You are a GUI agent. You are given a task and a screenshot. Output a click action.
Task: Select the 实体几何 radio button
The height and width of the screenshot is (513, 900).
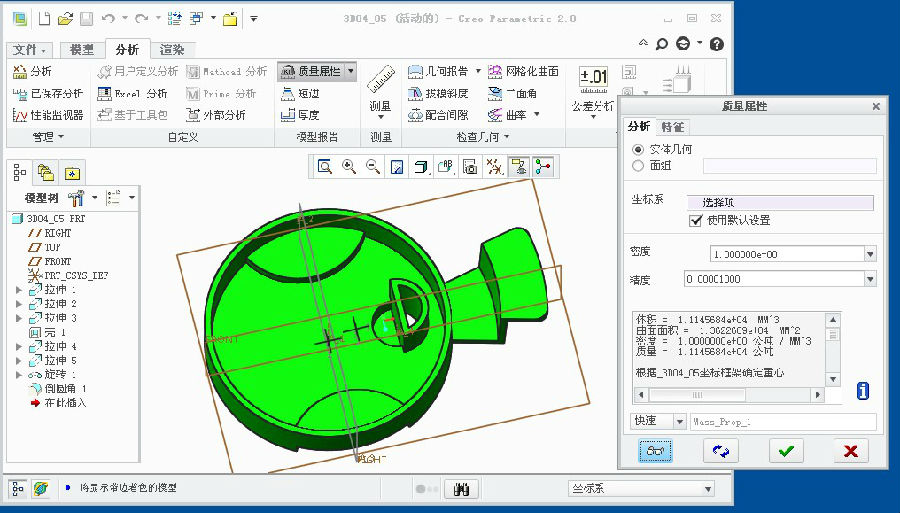coord(638,148)
